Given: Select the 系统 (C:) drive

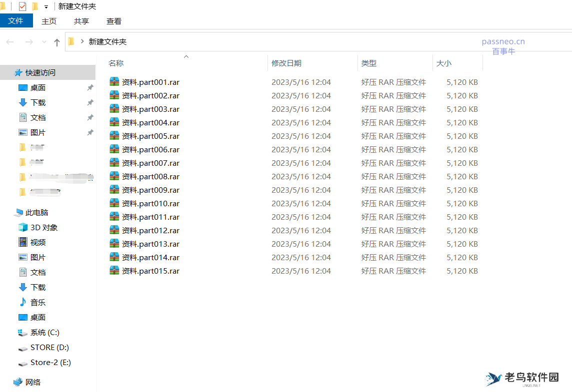Looking at the screenshot, I should tap(44, 332).
